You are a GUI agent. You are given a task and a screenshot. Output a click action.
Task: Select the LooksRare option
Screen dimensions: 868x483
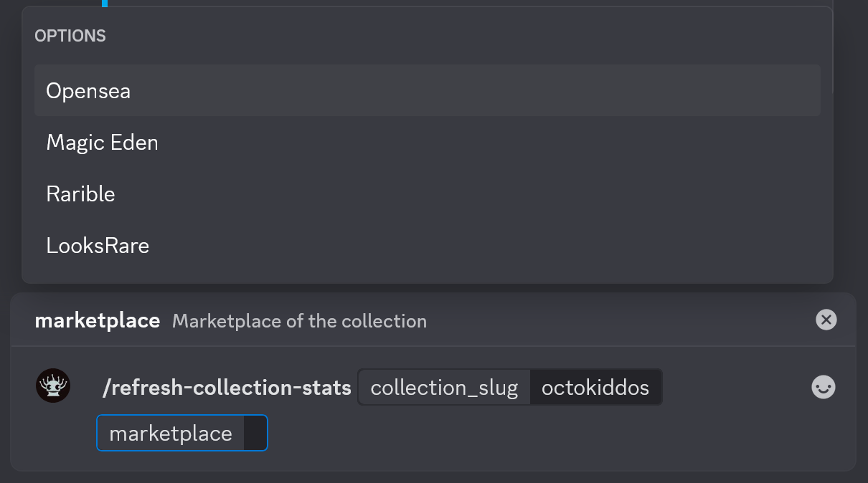[98, 246]
